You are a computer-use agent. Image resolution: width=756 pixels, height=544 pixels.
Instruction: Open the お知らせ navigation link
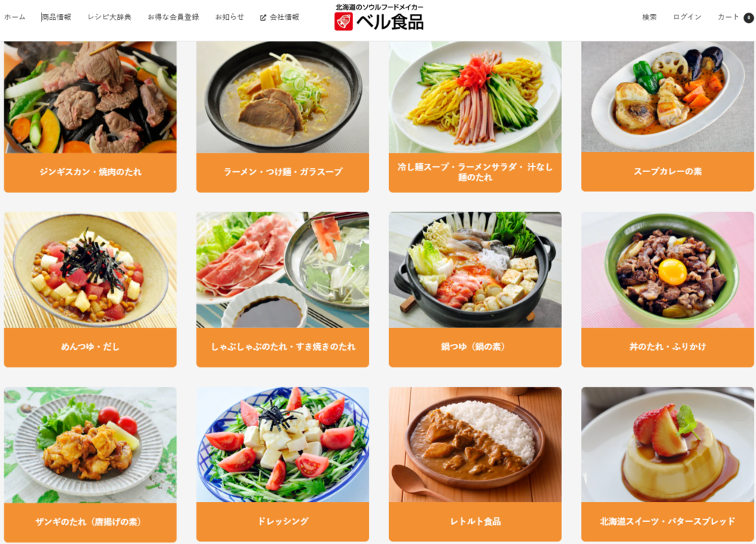click(230, 17)
